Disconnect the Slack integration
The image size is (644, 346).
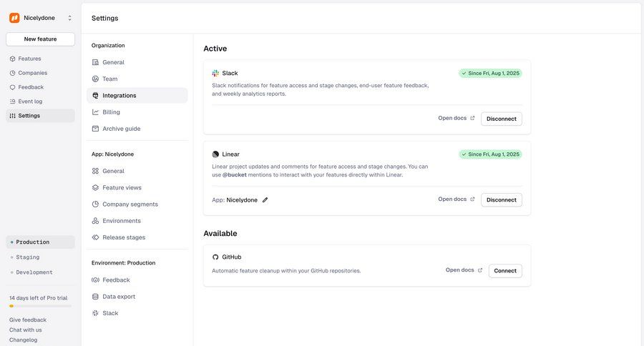[x=502, y=119]
